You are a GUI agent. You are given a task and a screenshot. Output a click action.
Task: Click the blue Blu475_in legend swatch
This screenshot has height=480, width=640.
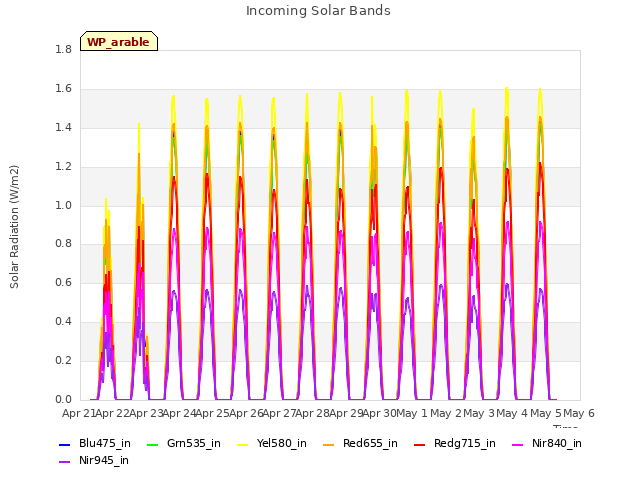point(65,444)
